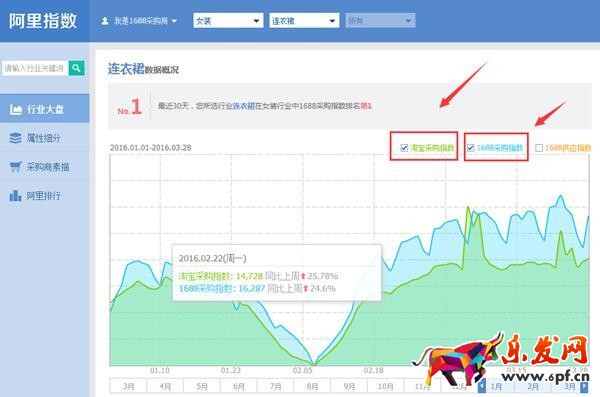Image resolution: width=600 pixels, height=397 pixels.
Task: Open 阿里排行 in the sidebar
Action: click(44, 196)
